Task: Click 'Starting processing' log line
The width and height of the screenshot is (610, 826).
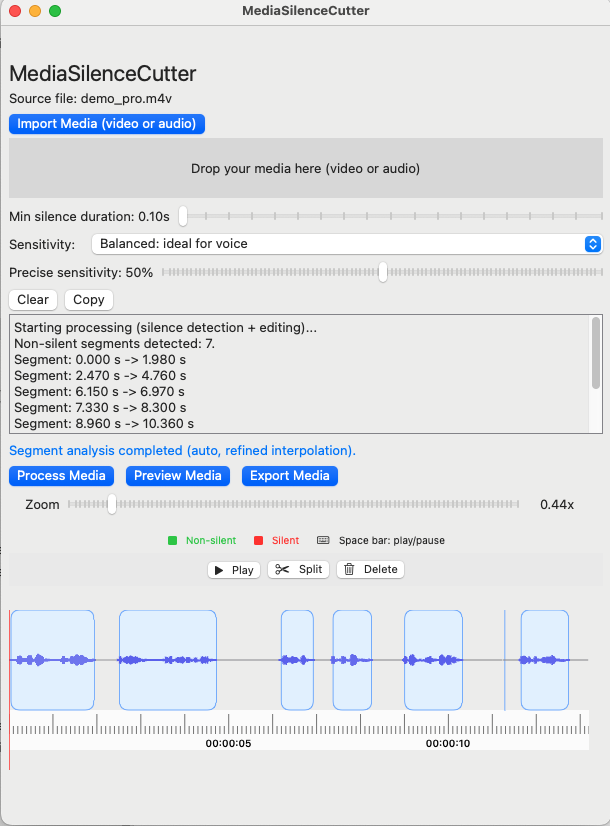Action: 165,328
